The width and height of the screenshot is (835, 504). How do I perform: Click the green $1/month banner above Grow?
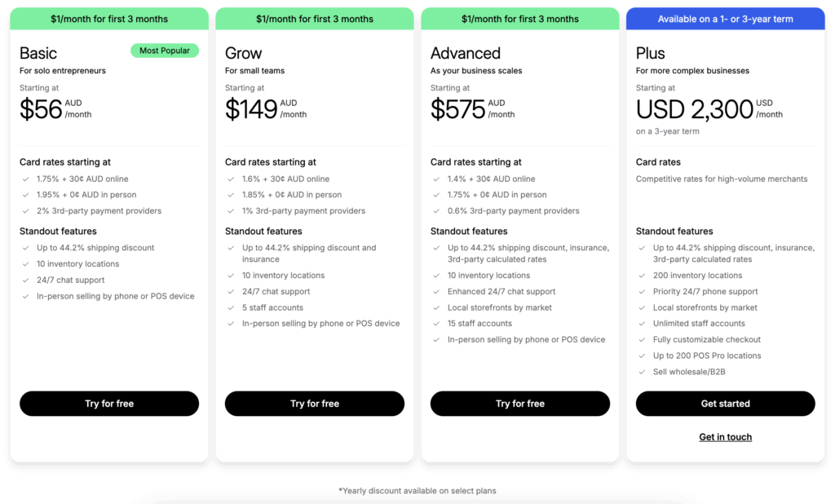(315, 19)
